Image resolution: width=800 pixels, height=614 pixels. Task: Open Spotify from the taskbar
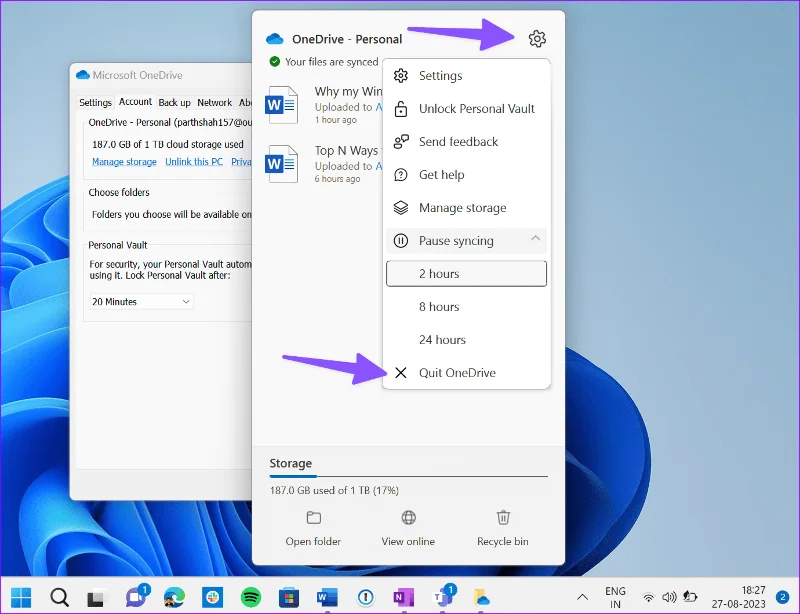251,597
